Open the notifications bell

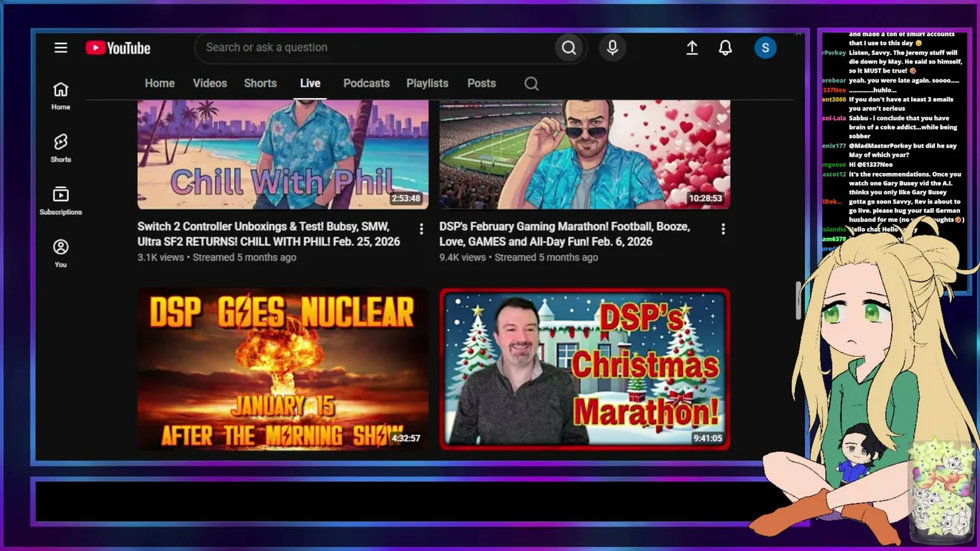pos(725,47)
